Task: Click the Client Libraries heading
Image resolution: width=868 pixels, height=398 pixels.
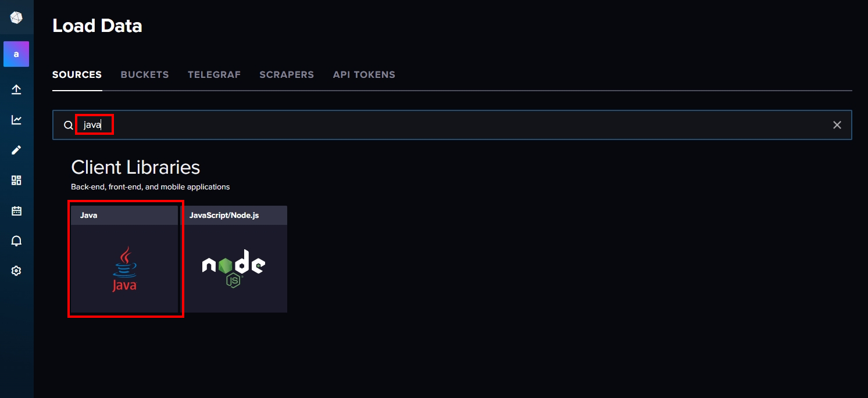Action: click(x=135, y=167)
